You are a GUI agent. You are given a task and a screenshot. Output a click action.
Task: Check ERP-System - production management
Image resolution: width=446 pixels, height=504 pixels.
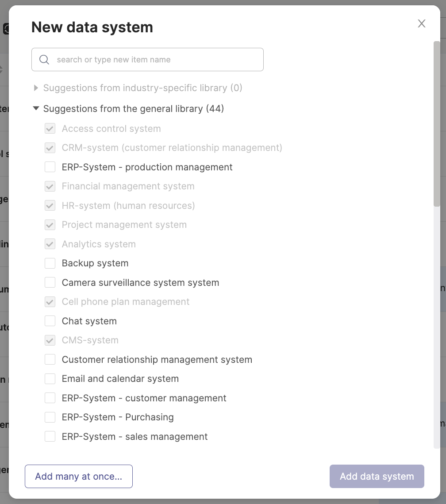tap(50, 167)
